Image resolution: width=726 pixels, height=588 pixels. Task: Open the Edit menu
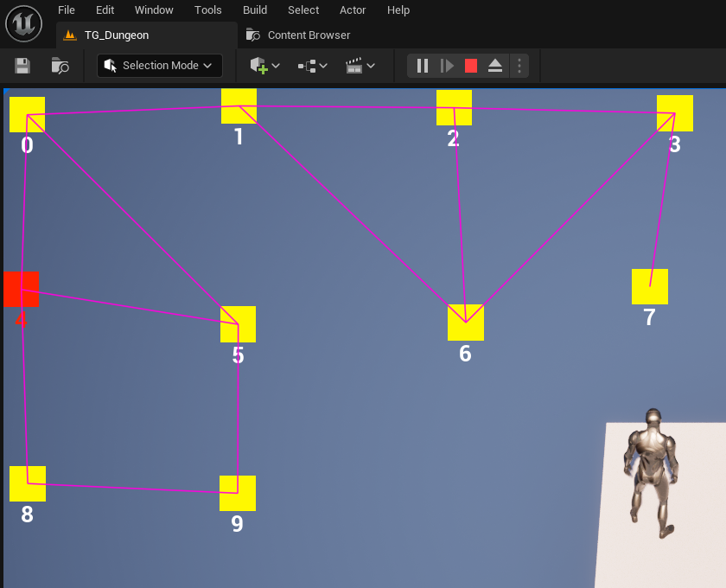click(x=105, y=10)
